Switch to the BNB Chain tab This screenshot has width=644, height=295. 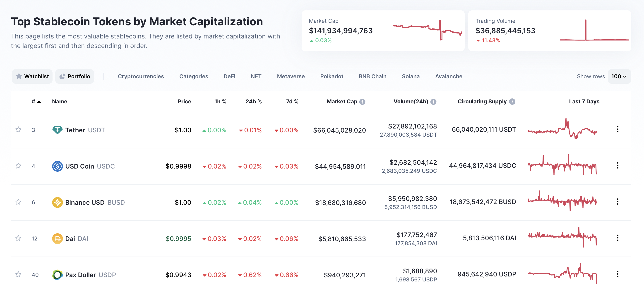372,76
